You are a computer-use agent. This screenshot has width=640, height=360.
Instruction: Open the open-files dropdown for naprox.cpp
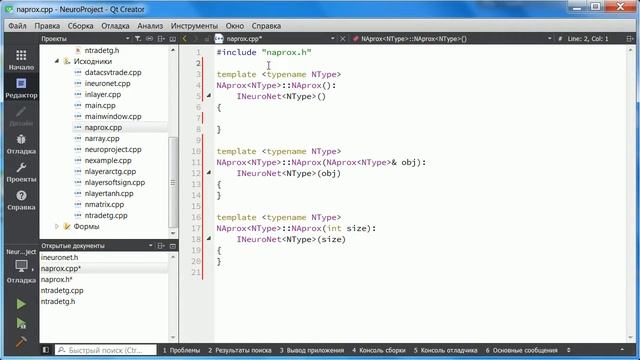333,39
